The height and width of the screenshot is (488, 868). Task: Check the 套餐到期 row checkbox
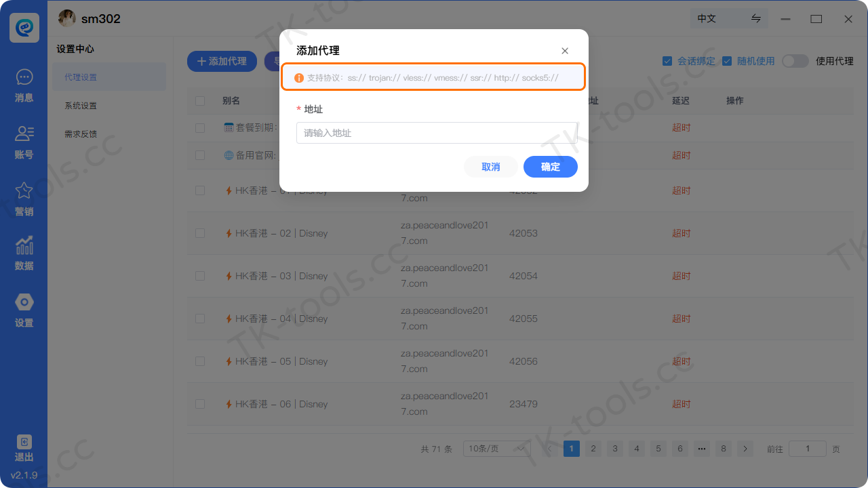(x=200, y=127)
